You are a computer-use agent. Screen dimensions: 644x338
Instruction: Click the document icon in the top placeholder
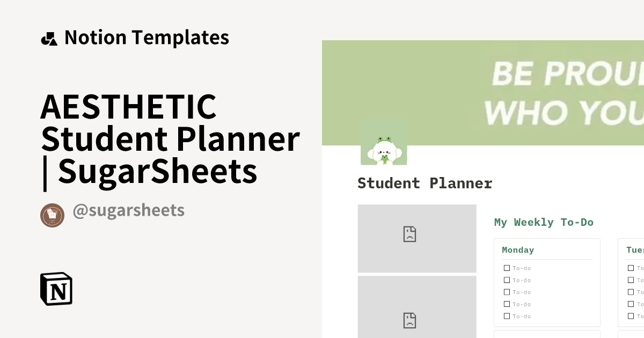pyautogui.click(x=409, y=234)
